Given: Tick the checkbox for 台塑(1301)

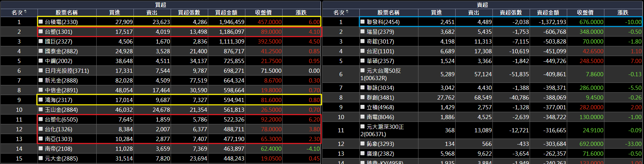Looking at the screenshot, I should (x=41, y=31).
